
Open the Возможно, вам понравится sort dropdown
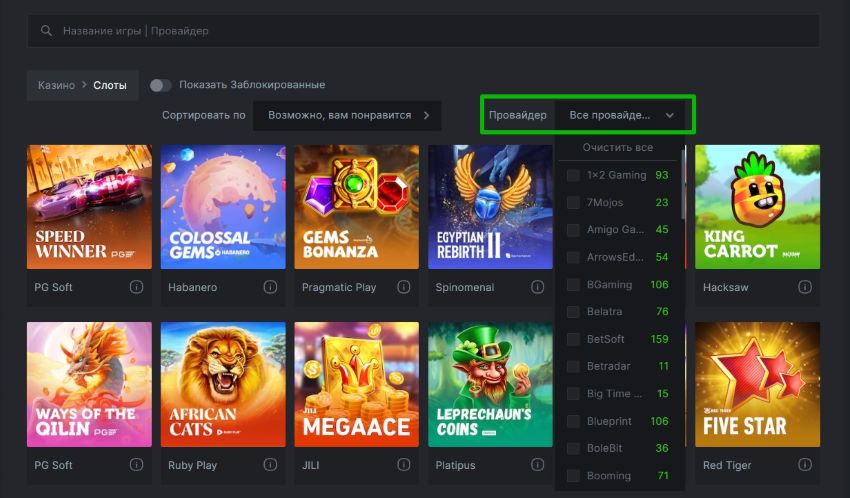tap(347, 115)
